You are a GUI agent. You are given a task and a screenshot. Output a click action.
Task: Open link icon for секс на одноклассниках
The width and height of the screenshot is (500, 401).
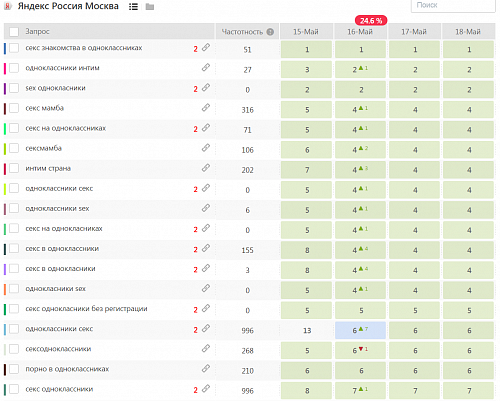[x=206, y=127]
